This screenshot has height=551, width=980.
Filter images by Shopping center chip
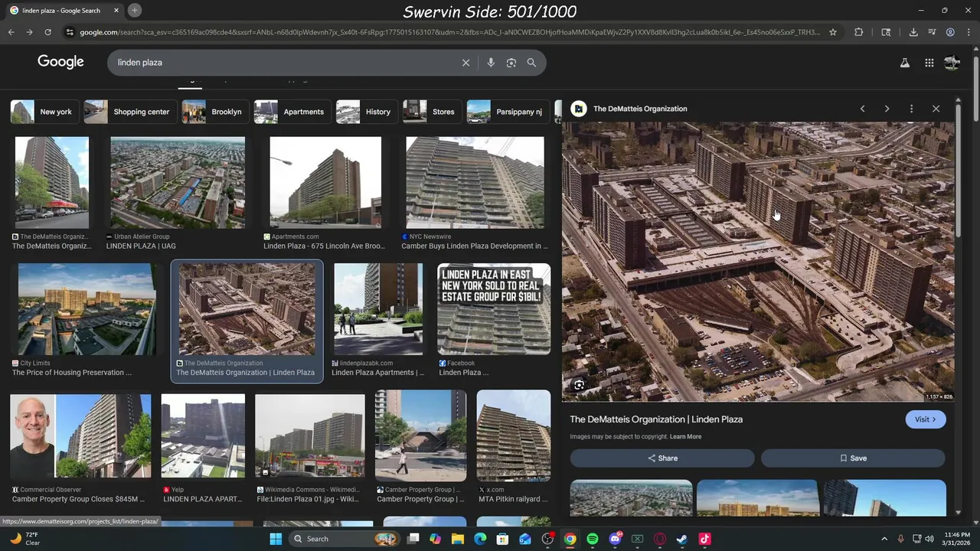point(129,112)
